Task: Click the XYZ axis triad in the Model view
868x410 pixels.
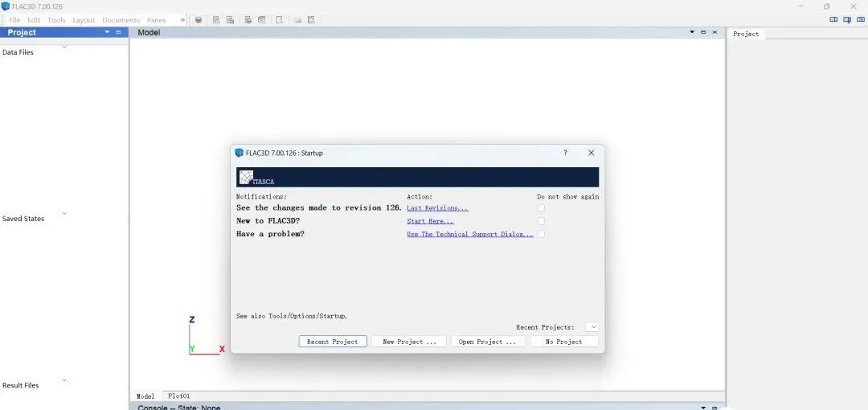Action: (206, 335)
